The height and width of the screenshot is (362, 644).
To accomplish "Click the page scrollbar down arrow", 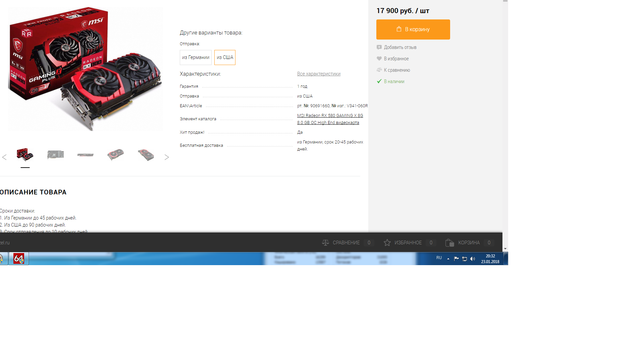I will (x=505, y=249).
